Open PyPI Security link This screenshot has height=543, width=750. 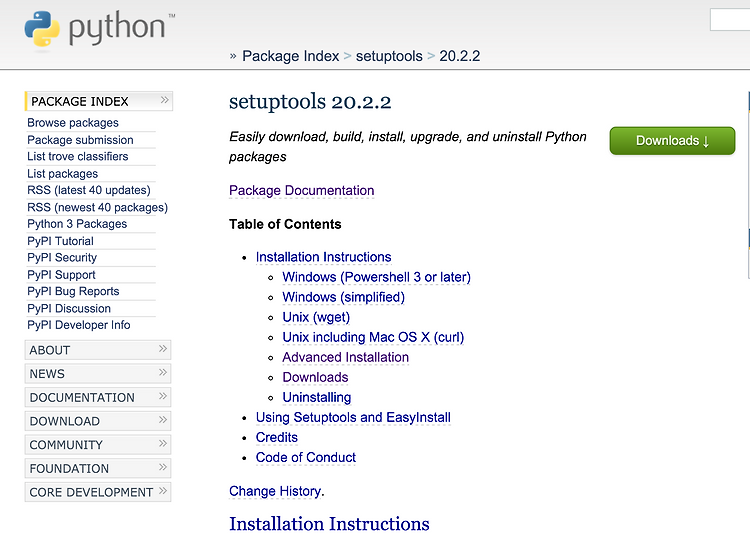tap(62, 258)
